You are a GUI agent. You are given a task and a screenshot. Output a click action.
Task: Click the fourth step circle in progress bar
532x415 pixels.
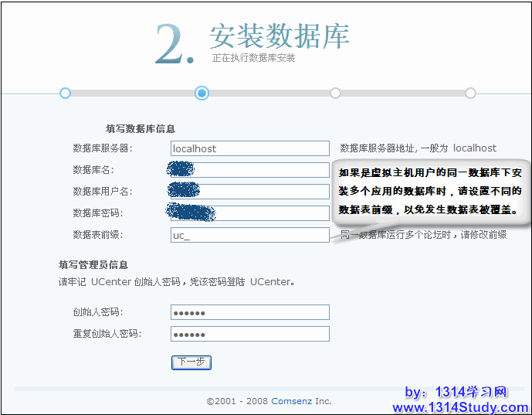470,93
